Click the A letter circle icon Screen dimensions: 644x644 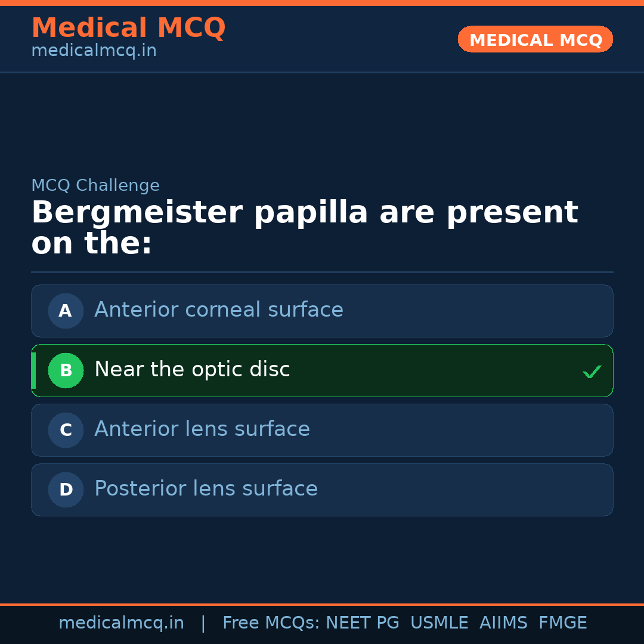(x=66, y=311)
